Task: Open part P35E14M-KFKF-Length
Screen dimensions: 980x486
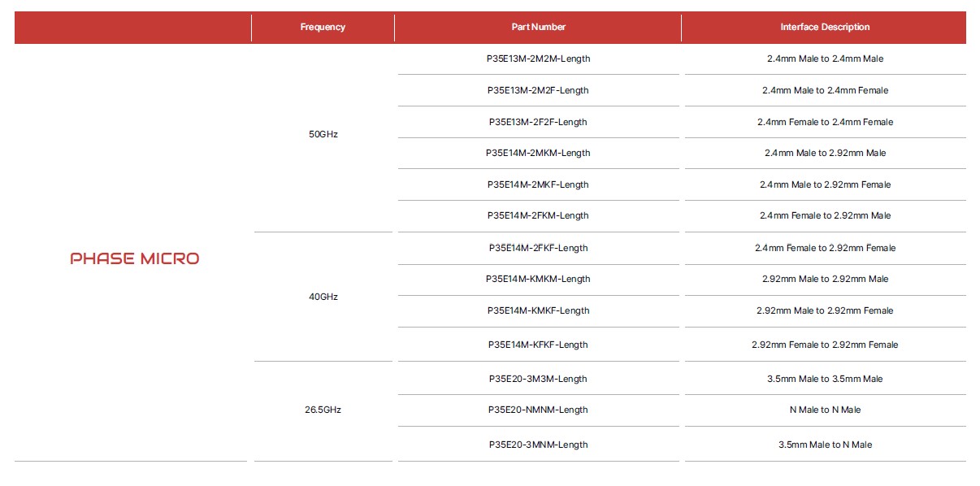Action: 538,345
